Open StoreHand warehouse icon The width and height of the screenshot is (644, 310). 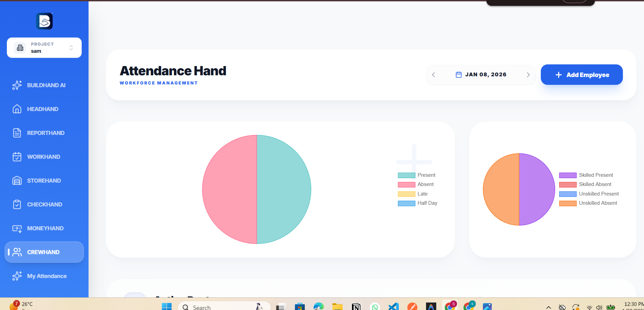(17, 181)
